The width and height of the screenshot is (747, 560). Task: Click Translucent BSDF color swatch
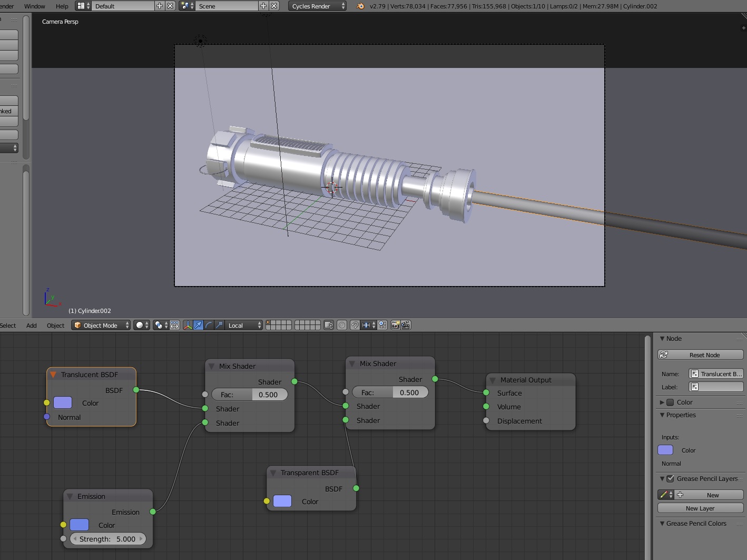click(63, 402)
